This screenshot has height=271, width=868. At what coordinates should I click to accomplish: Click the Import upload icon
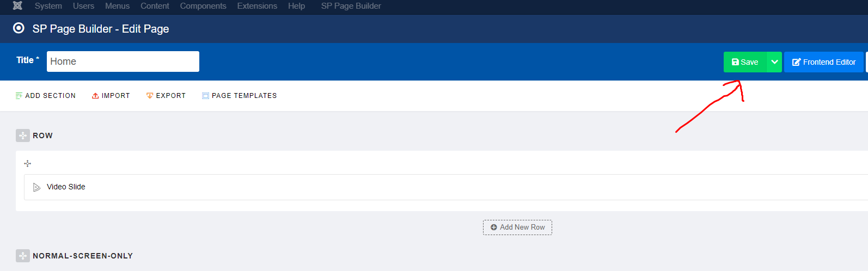(x=95, y=96)
